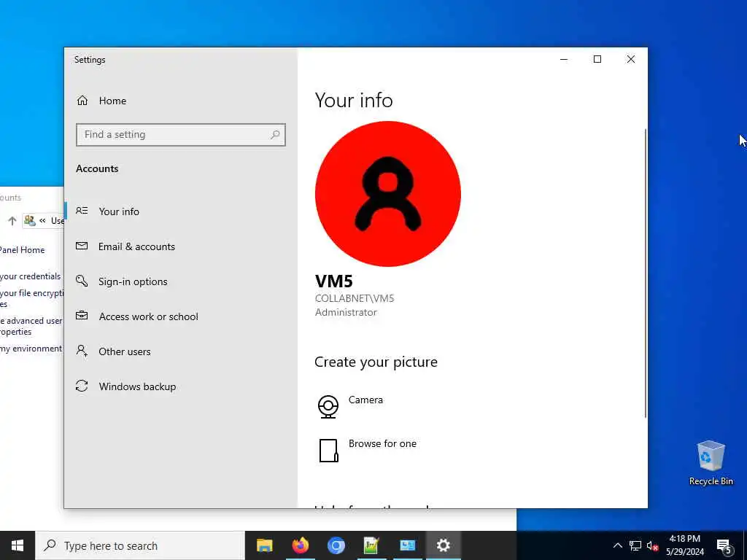Click the envelope icon beside Email & accounts
This screenshot has height=560, width=747.
tap(82, 246)
